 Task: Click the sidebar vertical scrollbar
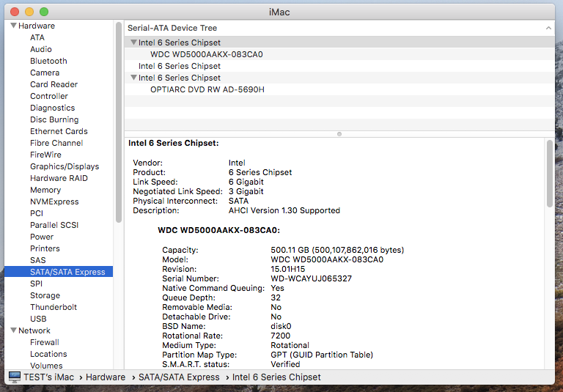(x=119, y=122)
